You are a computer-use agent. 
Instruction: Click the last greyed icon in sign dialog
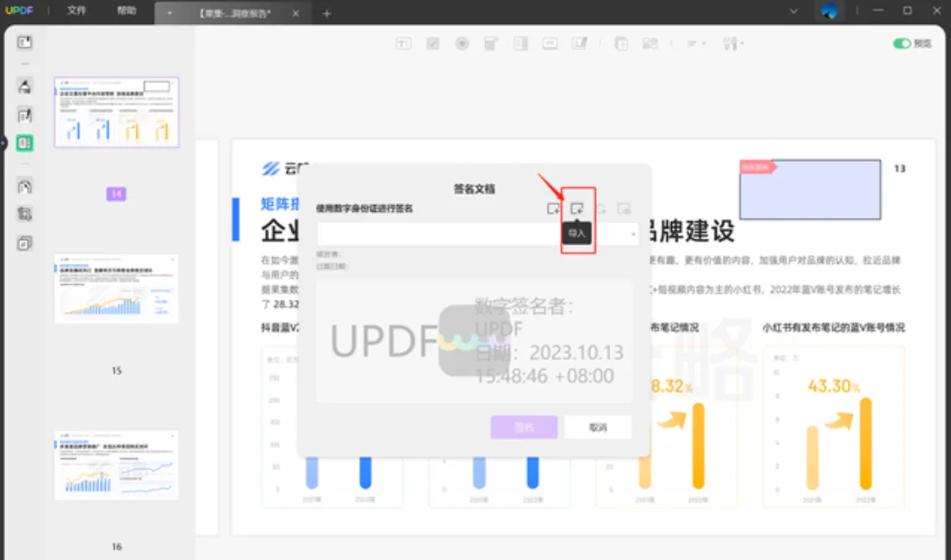tap(624, 208)
